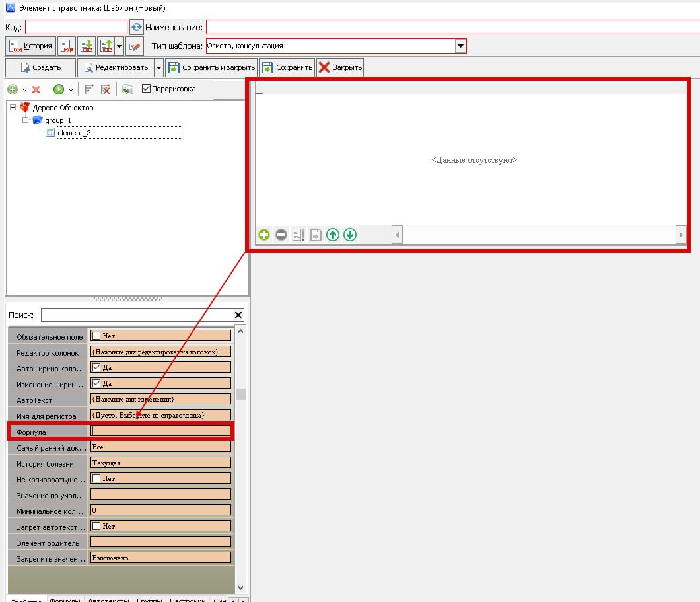Switch to the Настройки tab
Viewport: 700px width, 602px height.
[x=188, y=599]
